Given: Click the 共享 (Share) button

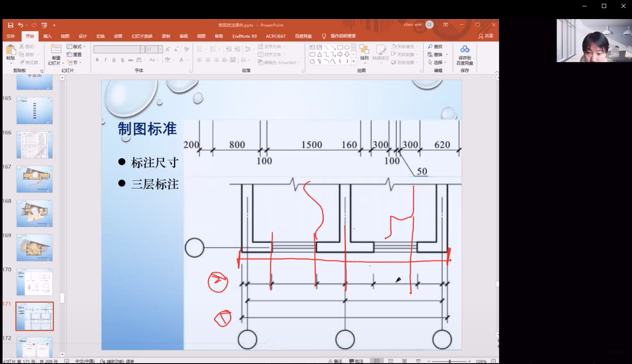Looking at the screenshot, I should click(x=486, y=36).
